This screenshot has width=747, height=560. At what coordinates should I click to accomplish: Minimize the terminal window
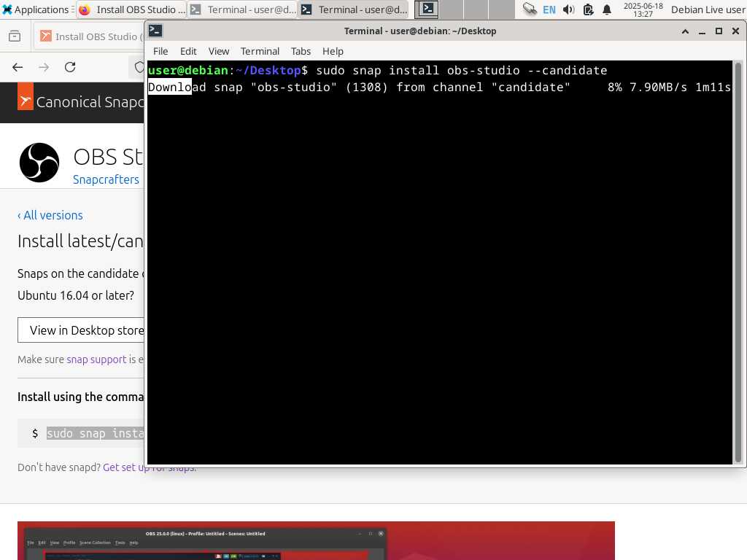click(x=702, y=31)
